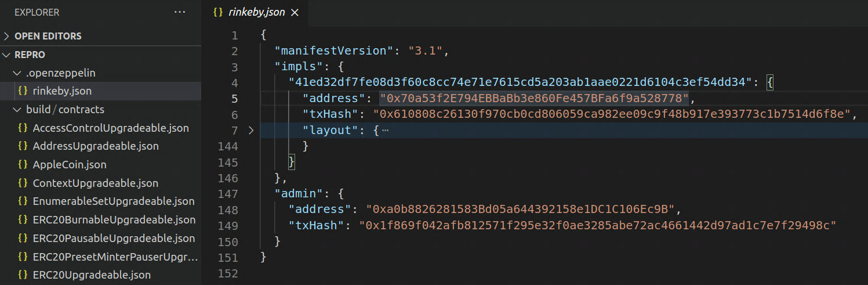
Task: Click the JSON icon beside EnumerableSetUpgradeable.json
Action: (23, 201)
